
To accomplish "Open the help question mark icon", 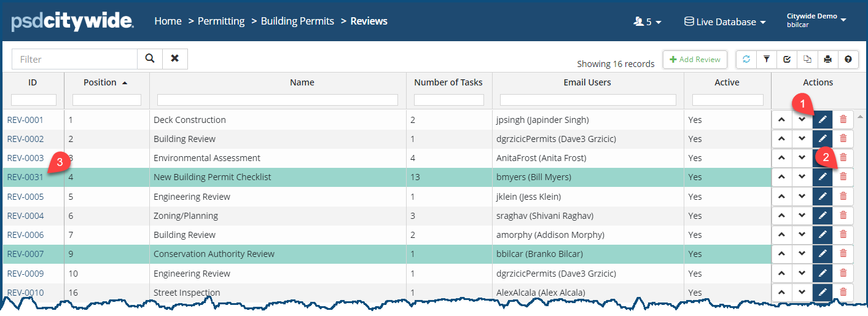I will coord(848,59).
